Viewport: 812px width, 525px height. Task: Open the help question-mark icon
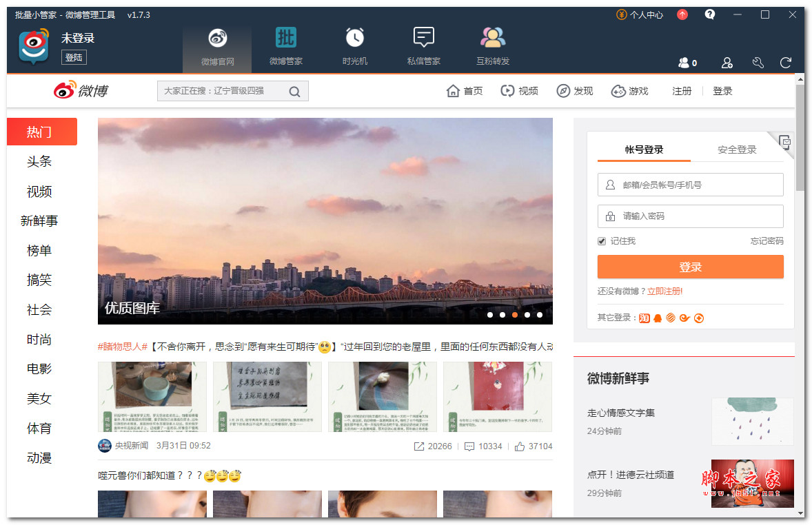[x=709, y=14]
